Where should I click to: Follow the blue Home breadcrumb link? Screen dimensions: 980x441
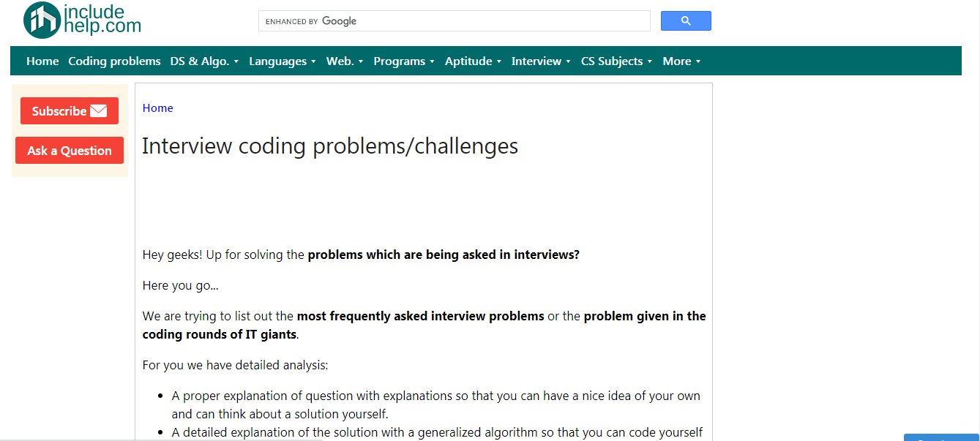pos(158,108)
